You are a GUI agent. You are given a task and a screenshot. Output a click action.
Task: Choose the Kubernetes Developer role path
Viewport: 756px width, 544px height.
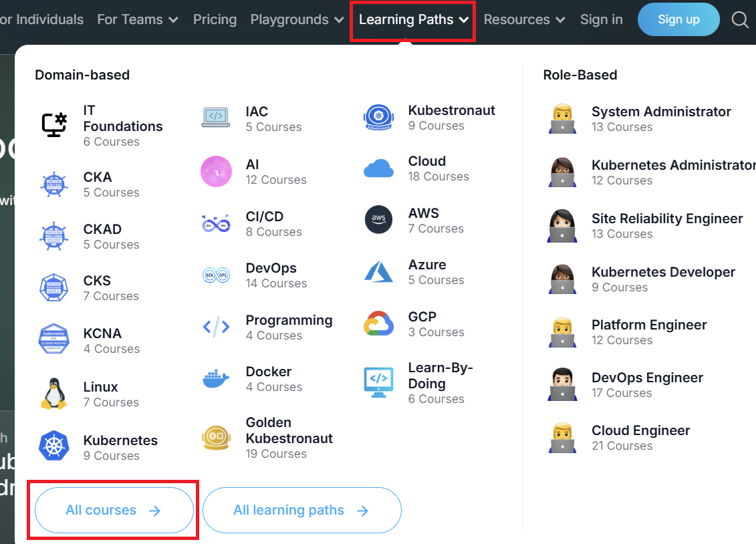pos(642,279)
